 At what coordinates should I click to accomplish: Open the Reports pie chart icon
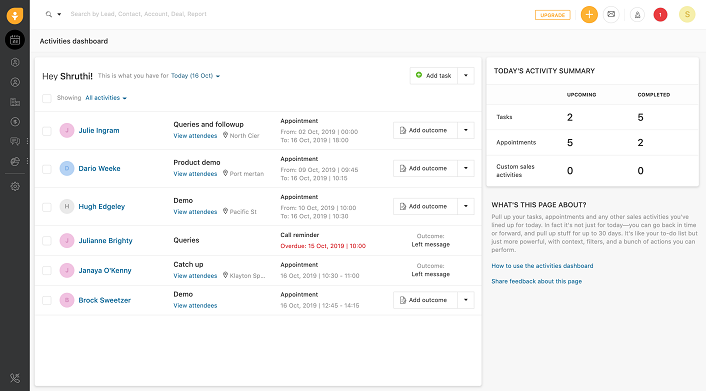[15, 161]
